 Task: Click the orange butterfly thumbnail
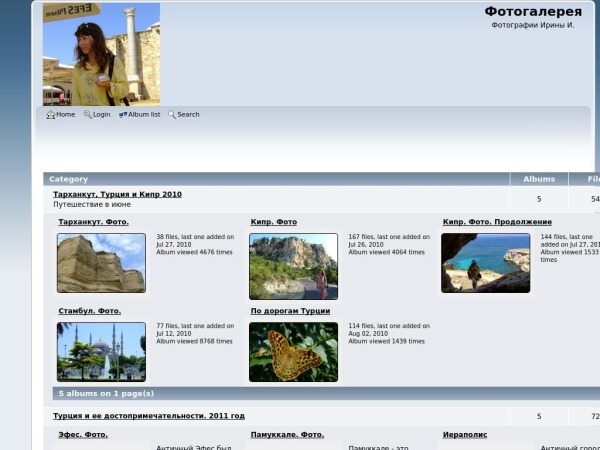coord(293,351)
